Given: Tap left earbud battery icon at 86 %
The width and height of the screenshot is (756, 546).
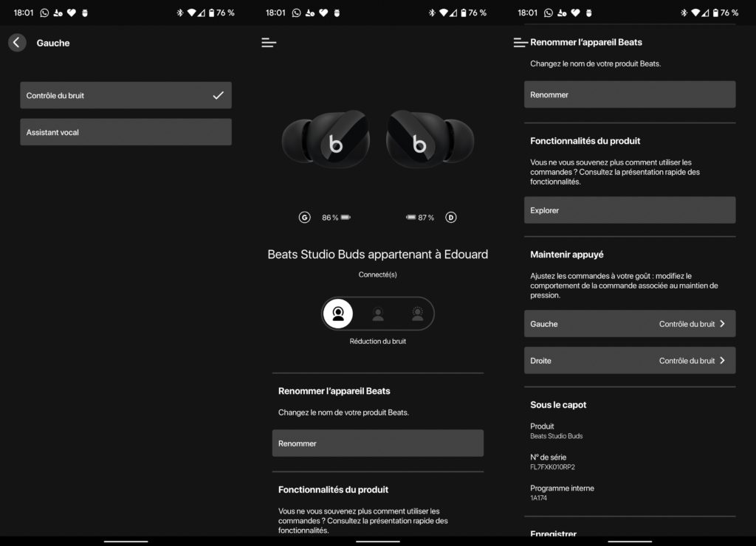Looking at the screenshot, I should [346, 218].
